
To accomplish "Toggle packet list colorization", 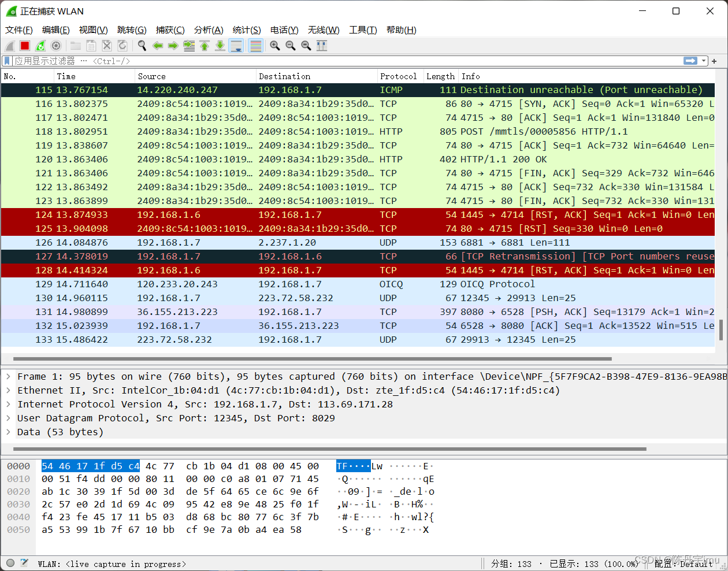I will coord(256,46).
